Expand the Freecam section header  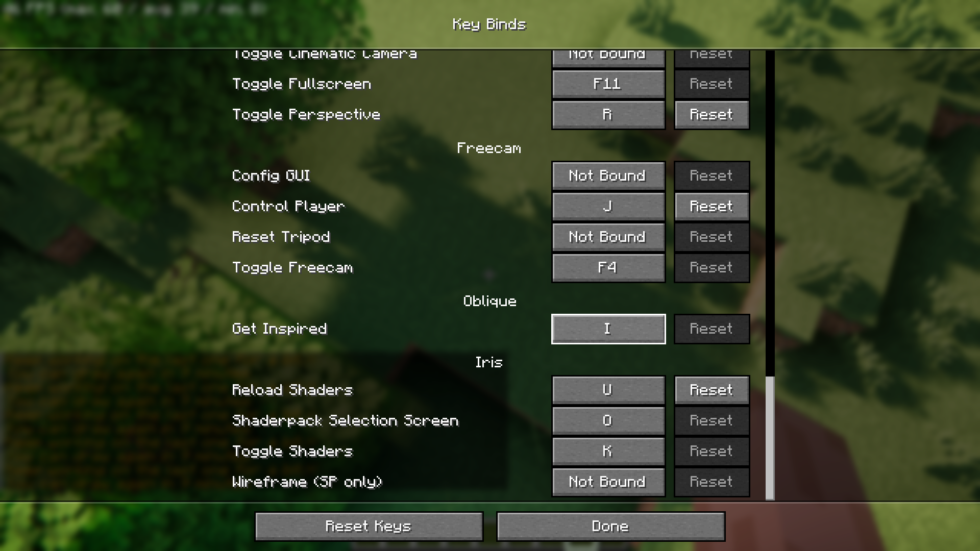click(489, 147)
